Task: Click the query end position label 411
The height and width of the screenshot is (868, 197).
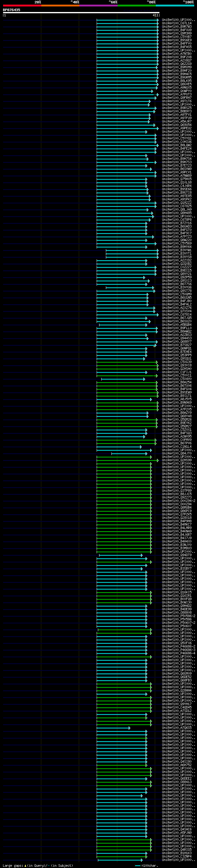Action: (155, 15)
